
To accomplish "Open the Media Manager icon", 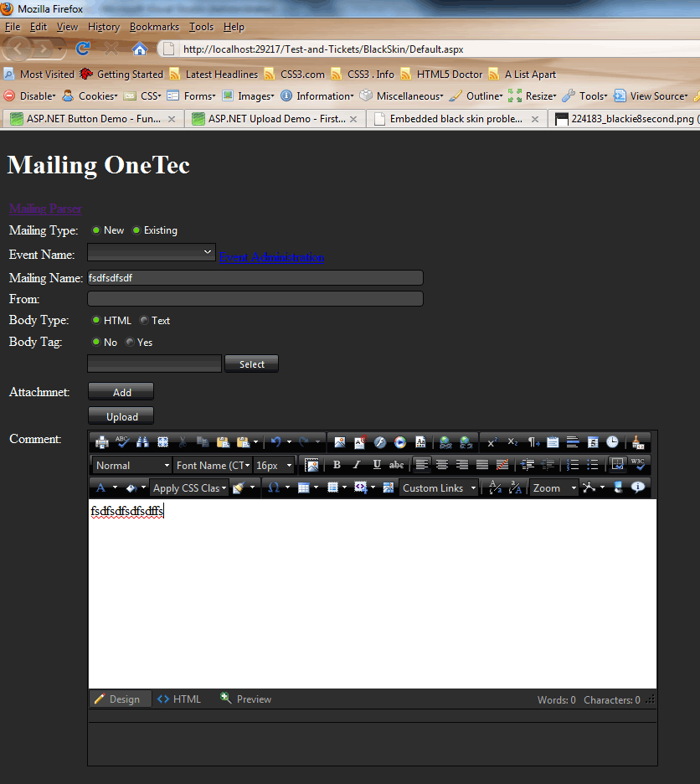I will click(400, 442).
